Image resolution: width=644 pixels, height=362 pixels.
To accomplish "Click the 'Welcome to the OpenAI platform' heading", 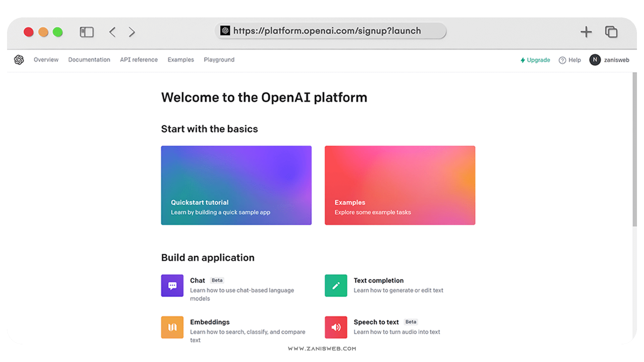I will click(264, 98).
